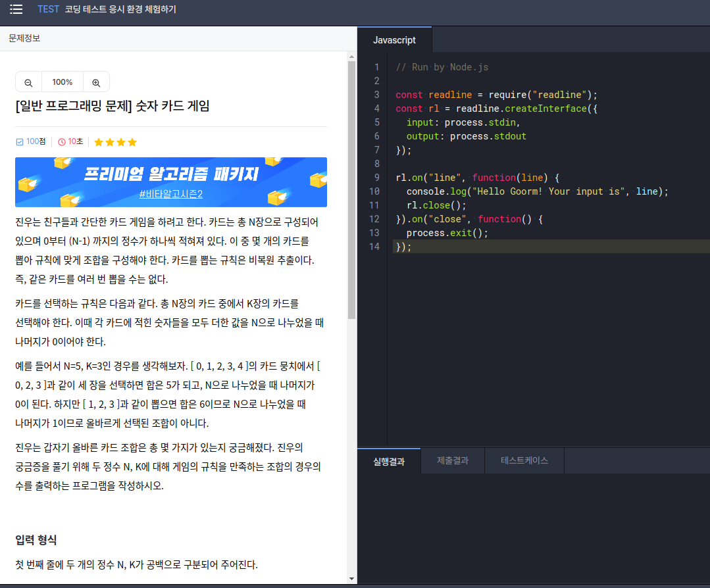This screenshot has height=588, width=710.
Task: Click the 입력 형식 section heading
Action: [36, 540]
